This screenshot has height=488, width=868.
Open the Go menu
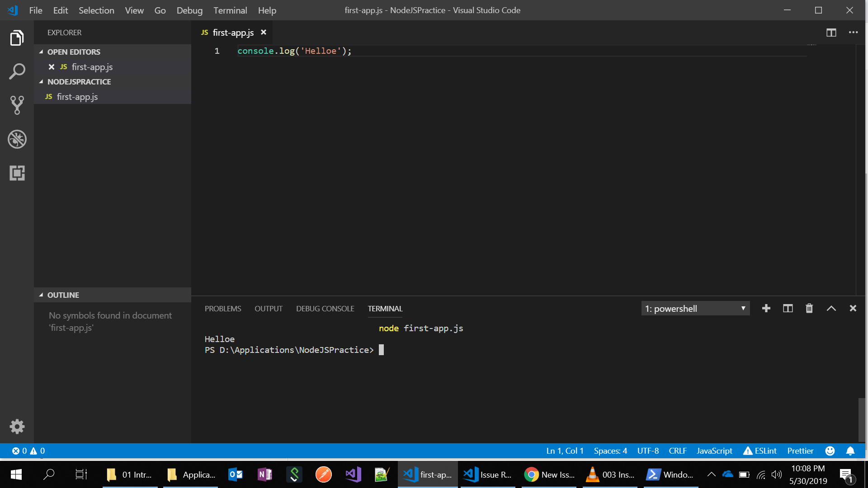[x=160, y=10]
